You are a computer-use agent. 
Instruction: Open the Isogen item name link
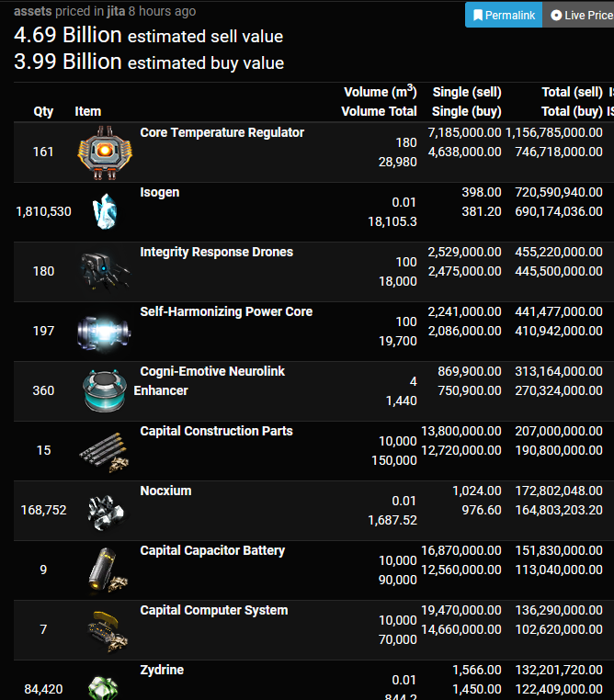coord(159,192)
